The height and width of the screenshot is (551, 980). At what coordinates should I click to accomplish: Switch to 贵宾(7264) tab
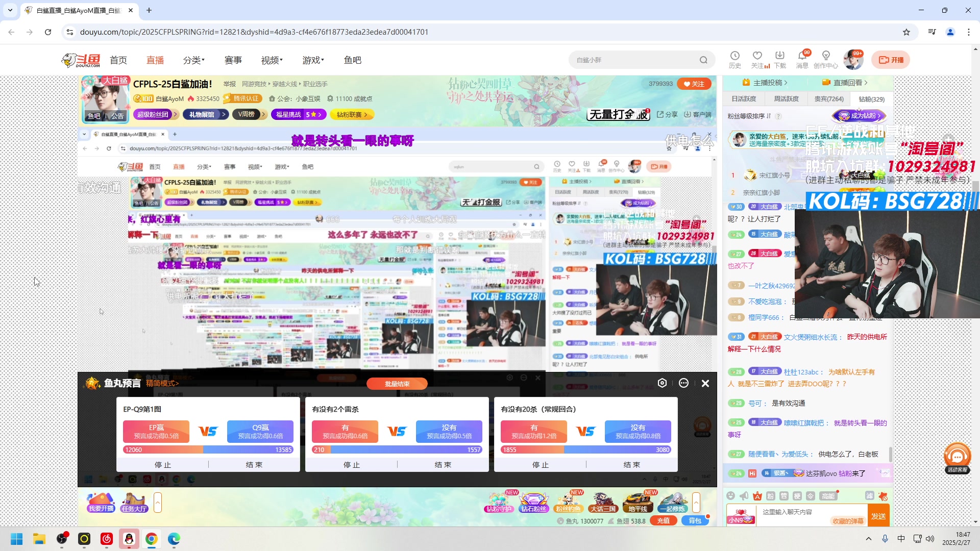(x=829, y=99)
